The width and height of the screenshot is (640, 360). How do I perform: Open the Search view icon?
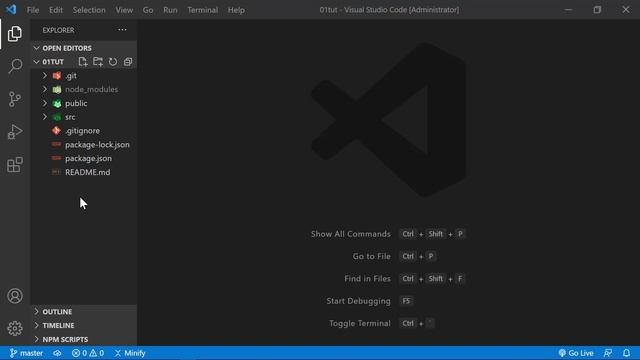pos(15,66)
